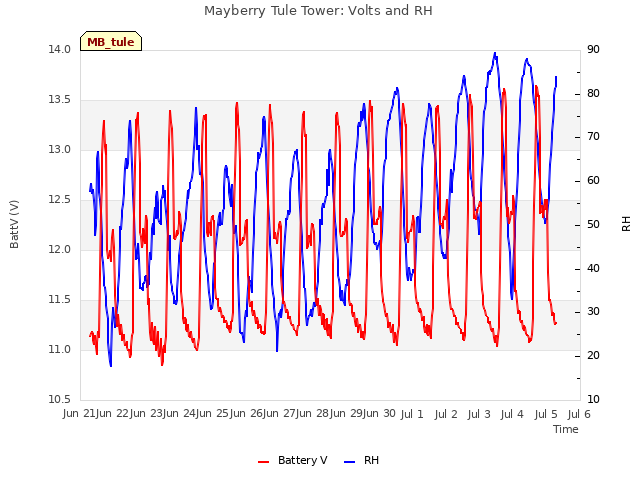The width and height of the screenshot is (640, 480).
Task: Click the MB_tule annotation label
Action: pyautogui.click(x=111, y=42)
